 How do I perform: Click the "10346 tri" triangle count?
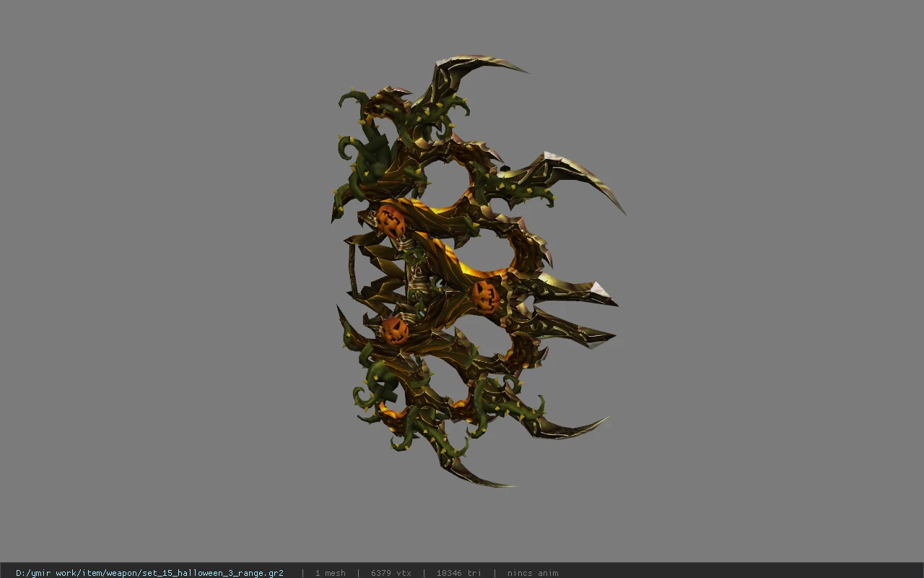pyautogui.click(x=459, y=573)
